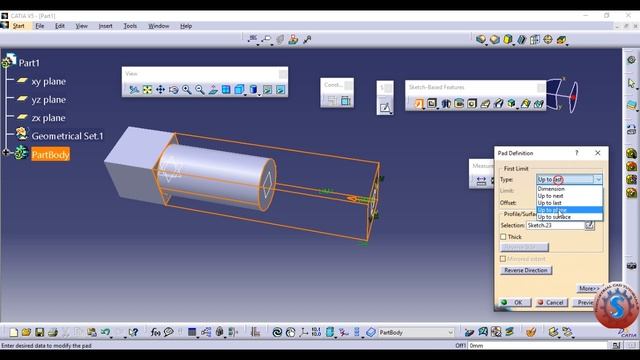The width and height of the screenshot is (640, 360).
Task: Click the Axis System icon in bottom toolbar
Action: (x=304, y=332)
